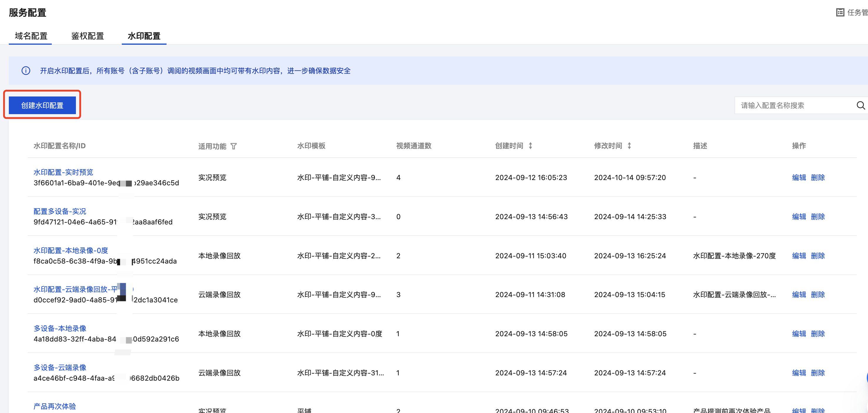Sort by 修改时间 arrow icon
868x413 pixels.
pos(629,146)
